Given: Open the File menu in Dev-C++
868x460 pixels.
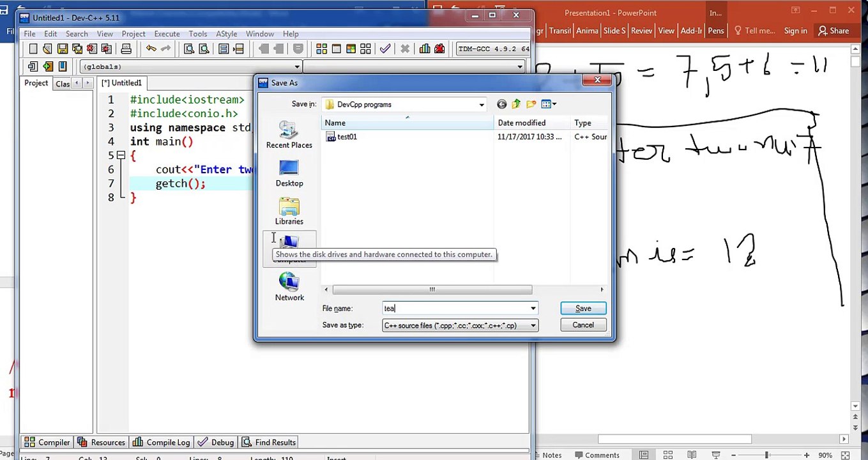Looking at the screenshot, I should 29,34.
